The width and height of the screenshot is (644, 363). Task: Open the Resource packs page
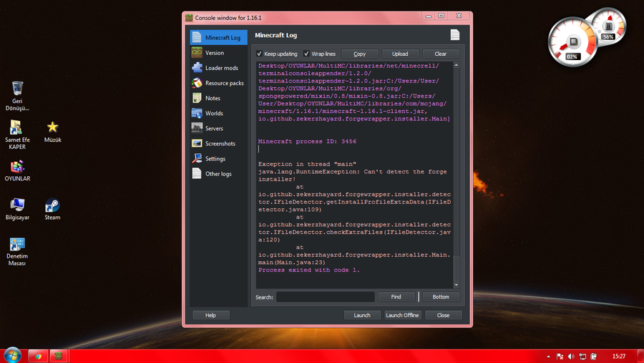click(x=218, y=83)
